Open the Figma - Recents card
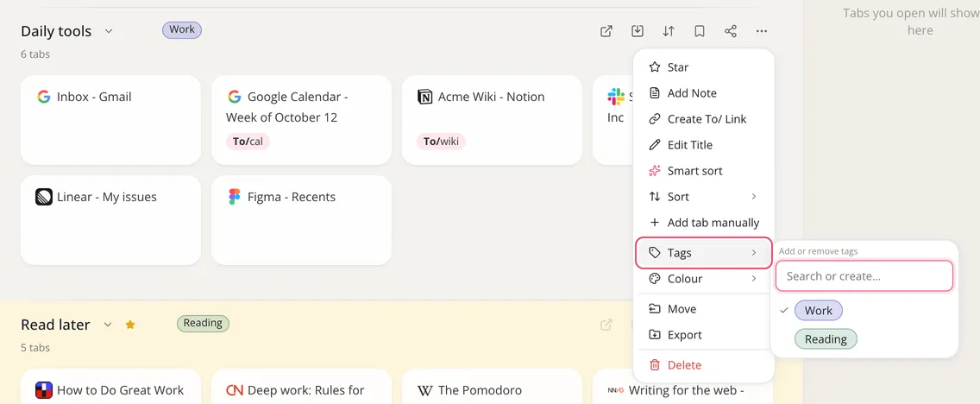980x404 pixels. (x=301, y=220)
